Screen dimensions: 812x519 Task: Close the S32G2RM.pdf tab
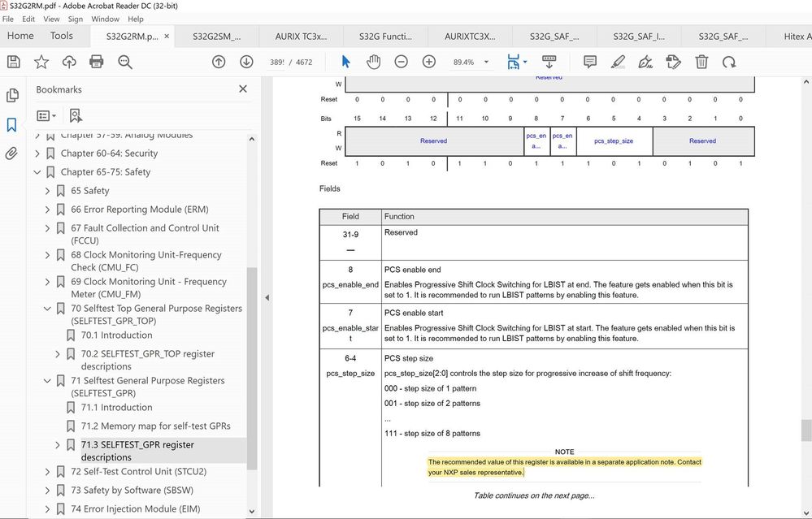click(167, 37)
